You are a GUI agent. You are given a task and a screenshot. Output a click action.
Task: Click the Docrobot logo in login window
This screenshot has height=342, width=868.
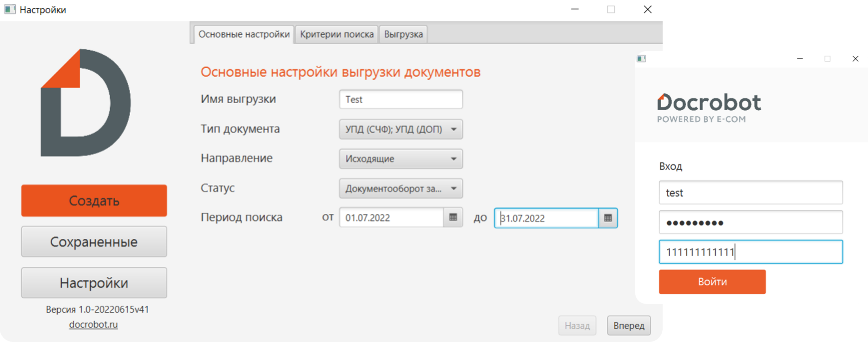(709, 108)
